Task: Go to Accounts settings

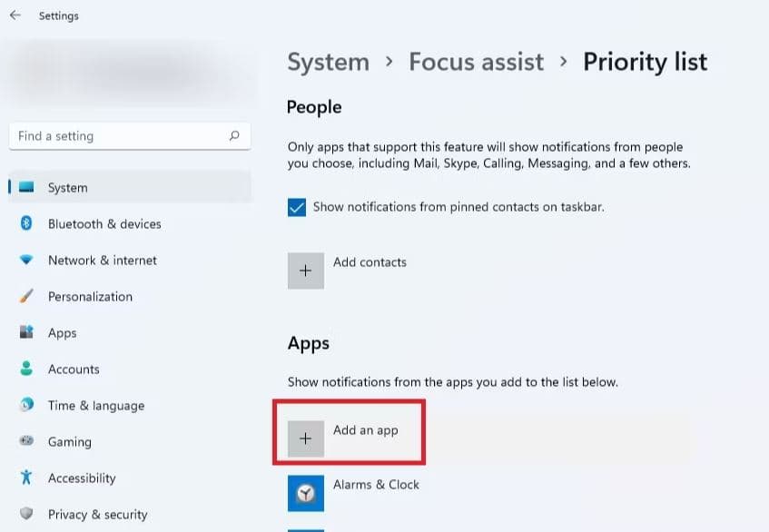Action: (x=73, y=369)
